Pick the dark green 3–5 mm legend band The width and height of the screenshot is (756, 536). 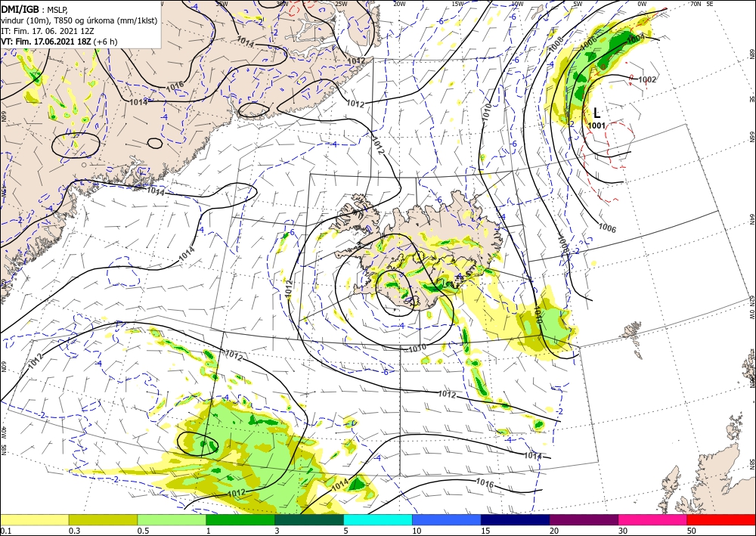(309, 519)
